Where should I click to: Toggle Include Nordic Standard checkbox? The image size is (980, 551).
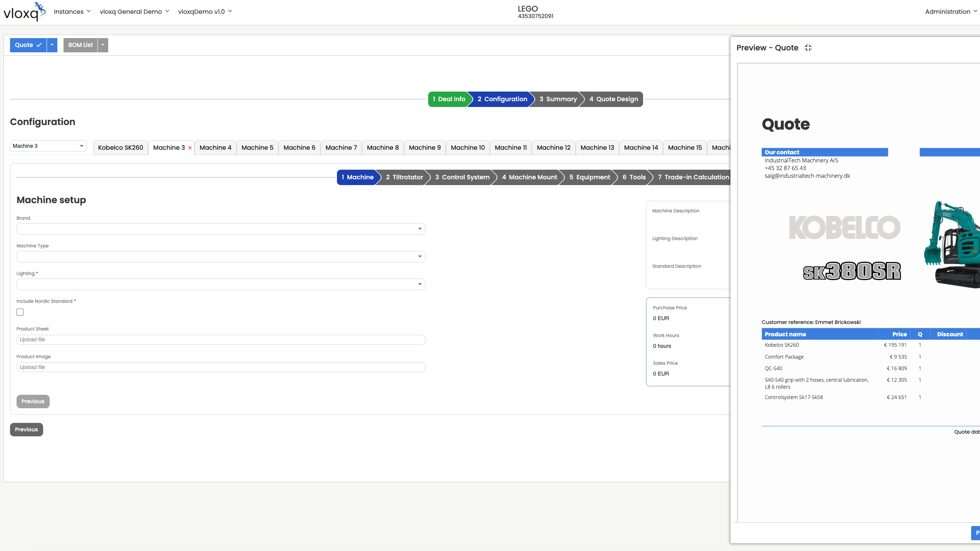click(20, 312)
